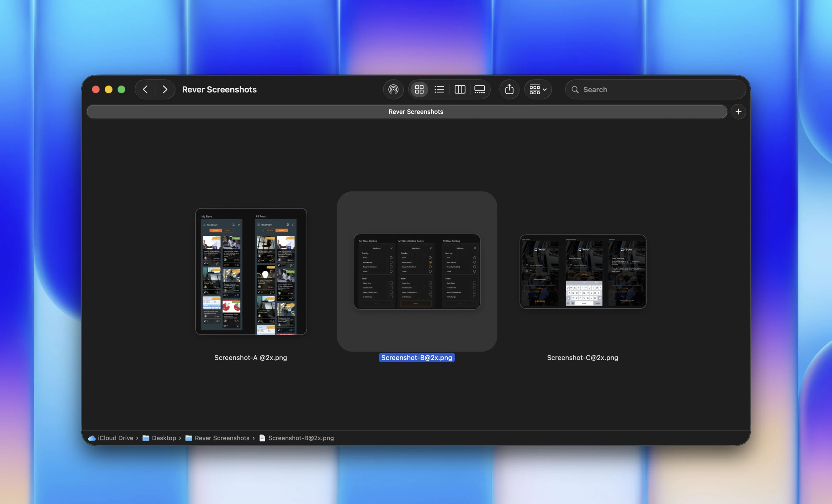Open Desktop from the path bar breadcrumb
The width and height of the screenshot is (832, 504).
tap(164, 438)
